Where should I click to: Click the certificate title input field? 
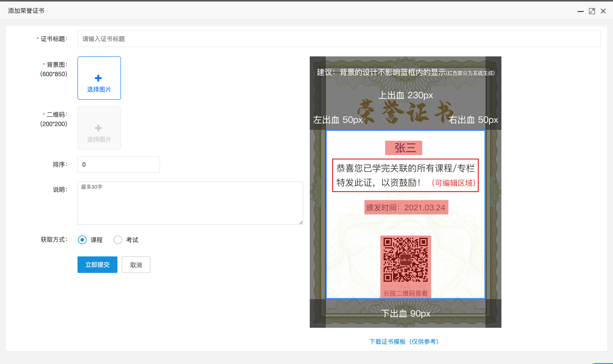click(339, 39)
